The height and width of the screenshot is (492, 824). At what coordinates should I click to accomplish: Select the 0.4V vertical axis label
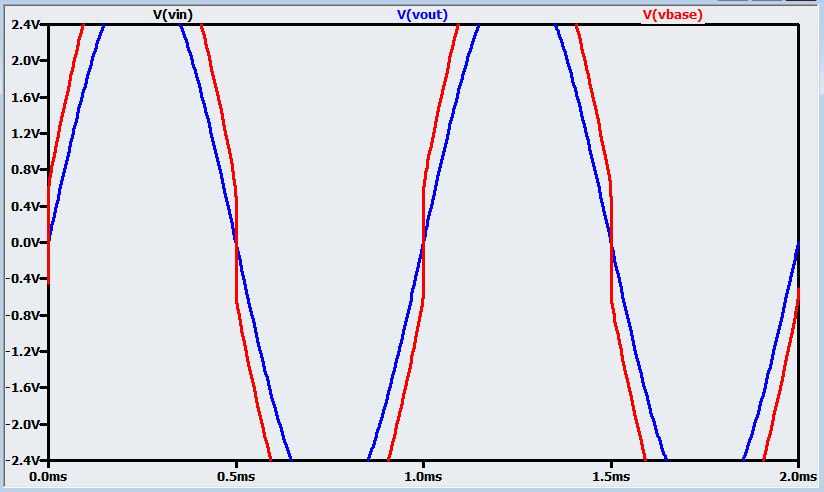(x=26, y=207)
